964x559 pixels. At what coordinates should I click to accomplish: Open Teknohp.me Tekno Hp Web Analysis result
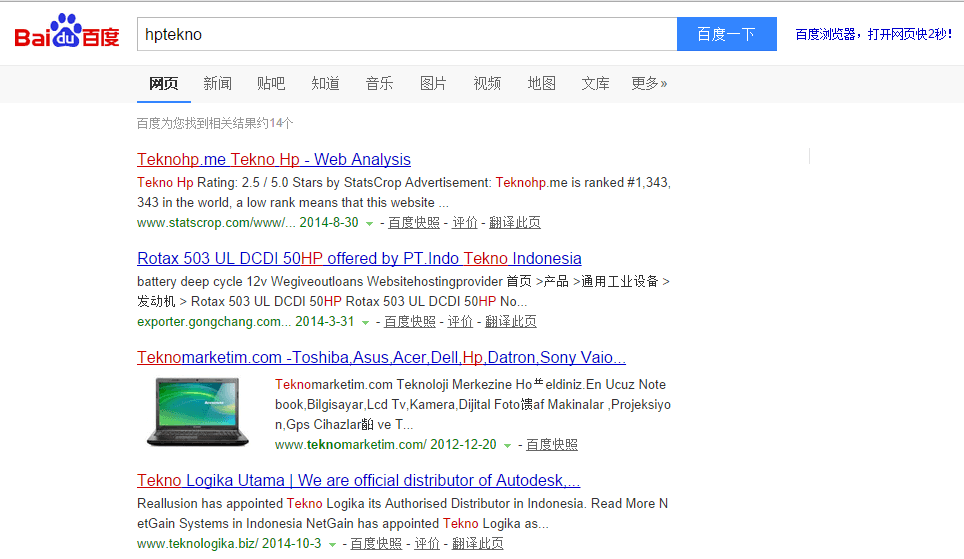274,159
